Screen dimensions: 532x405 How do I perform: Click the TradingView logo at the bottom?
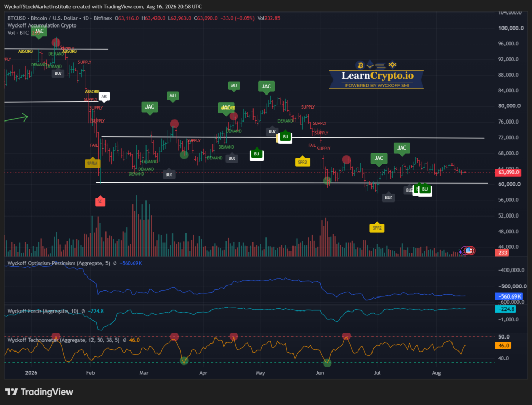click(x=38, y=392)
